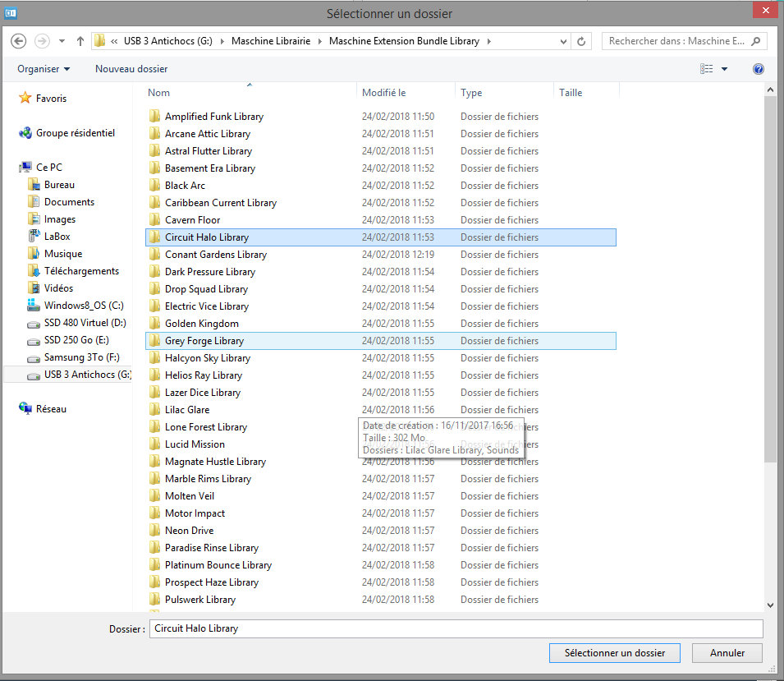The width and height of the screenshot is (784, 681).
Task: Click the Annuler button
Action: (x=727, y=653)
